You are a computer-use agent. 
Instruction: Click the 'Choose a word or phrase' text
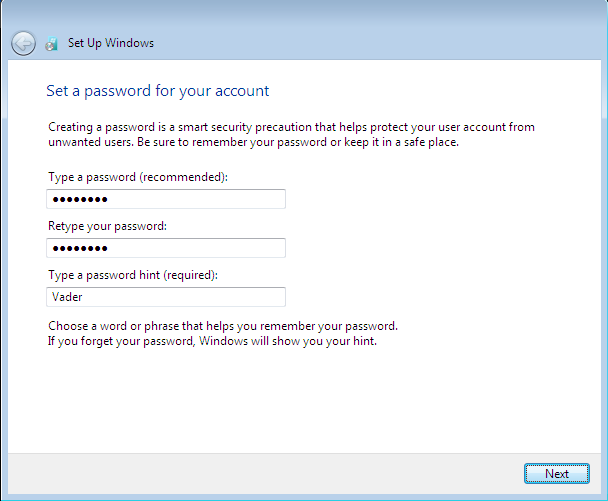point(223,326)
